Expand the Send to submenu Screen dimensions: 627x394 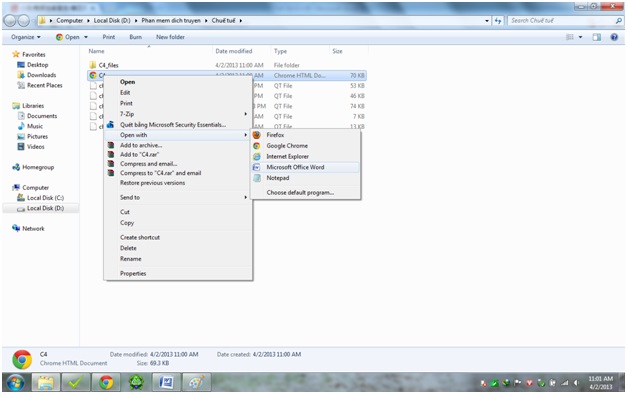coord(178,197)
